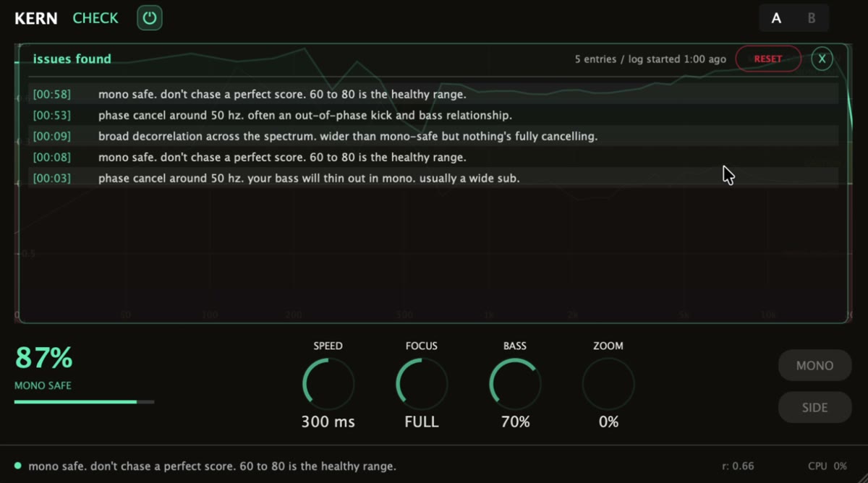
Task: Click the 300 ms speed value
Action: coord(328,422)
